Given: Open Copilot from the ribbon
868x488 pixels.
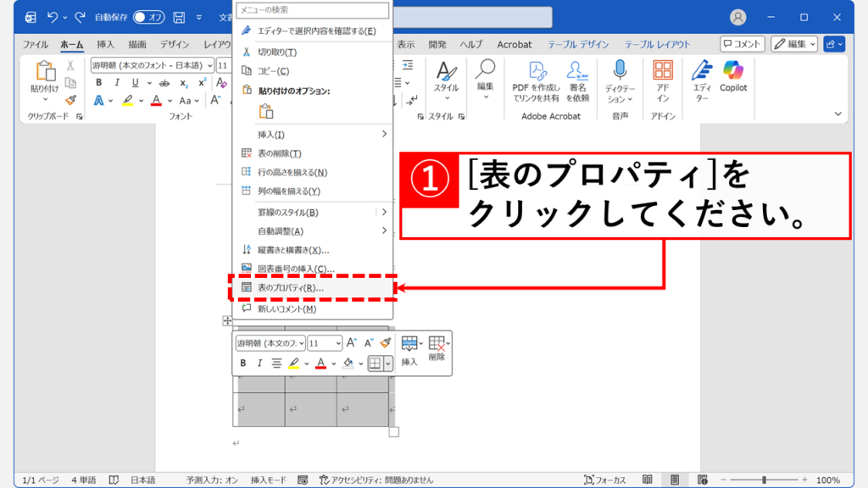Looking at the screenshot, I should (732, 76).
